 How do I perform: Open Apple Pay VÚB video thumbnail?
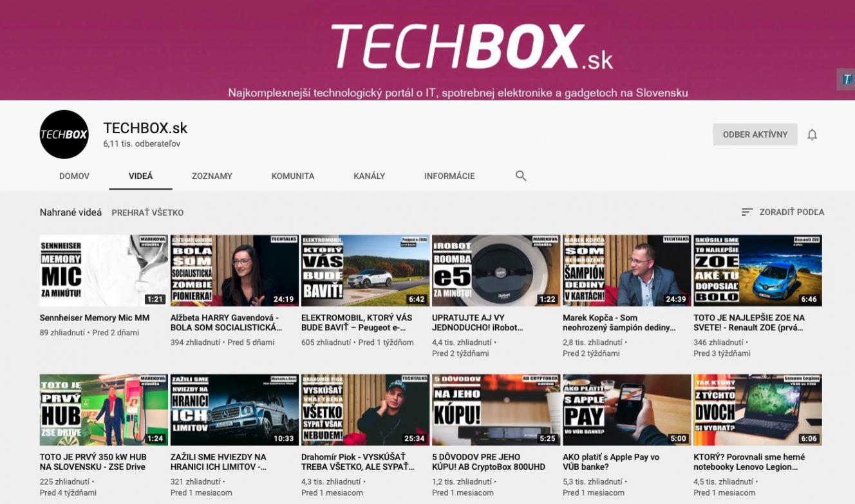(x=626, y=410)
